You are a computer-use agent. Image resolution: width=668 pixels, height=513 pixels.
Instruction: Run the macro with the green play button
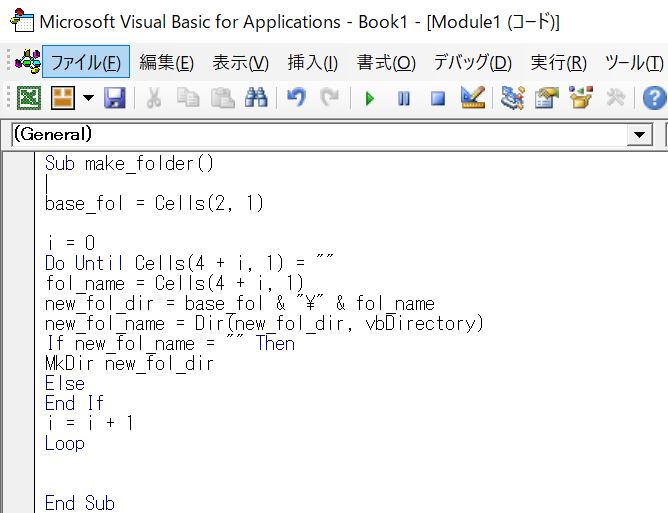[x=370, y=99]
